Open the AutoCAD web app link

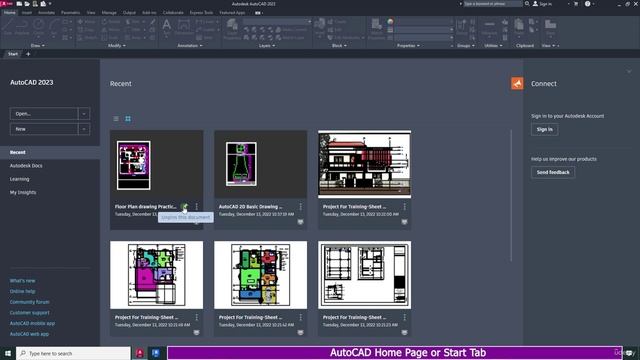coord(29,334)
